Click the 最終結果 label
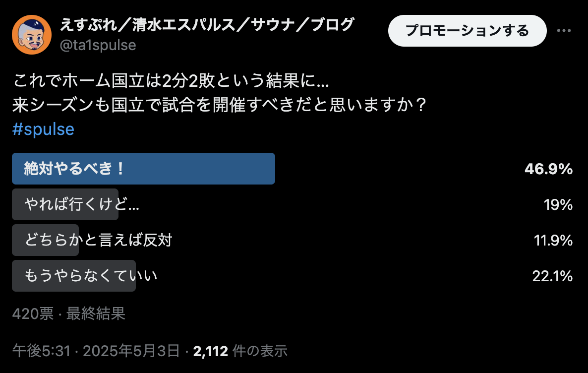 (x=96, y=313)
